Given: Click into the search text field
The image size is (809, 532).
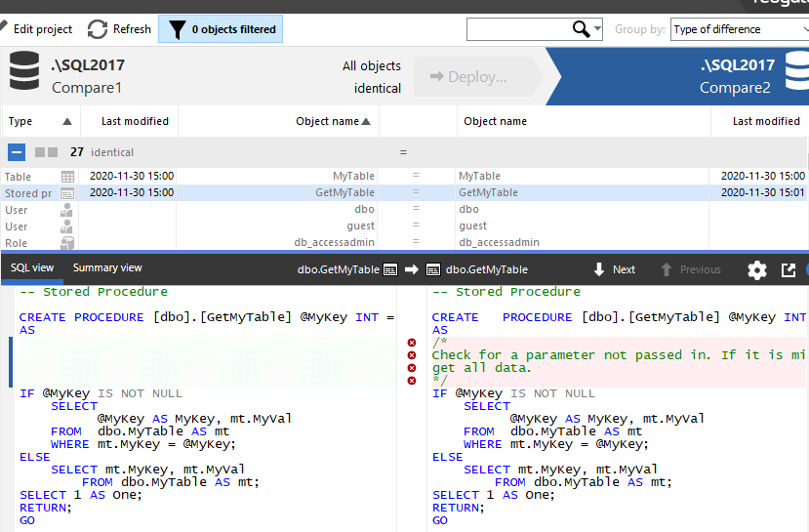Looking at the screenshot, I should pos(517,29).
